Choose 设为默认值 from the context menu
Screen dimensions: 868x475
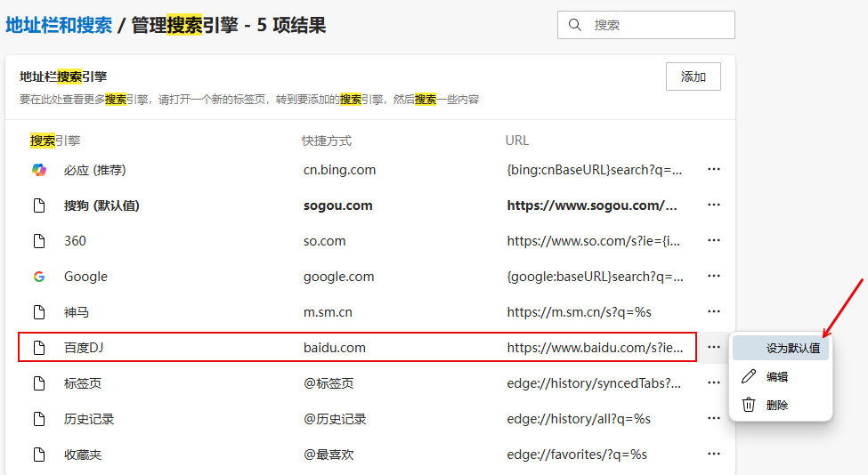[781, 349]
